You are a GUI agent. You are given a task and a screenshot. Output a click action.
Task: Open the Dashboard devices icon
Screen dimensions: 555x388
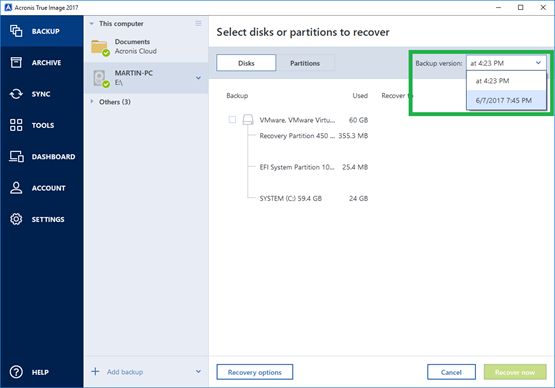pyautogui.click(x=16, y=156)
